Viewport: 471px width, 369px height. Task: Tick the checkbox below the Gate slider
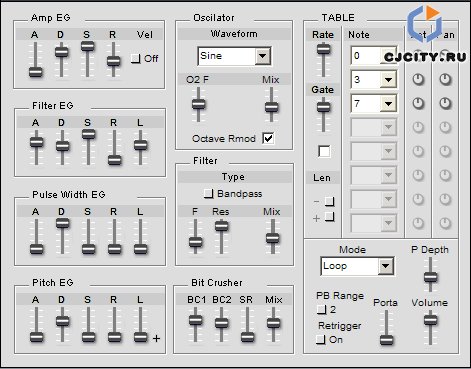tap(324, 151)
